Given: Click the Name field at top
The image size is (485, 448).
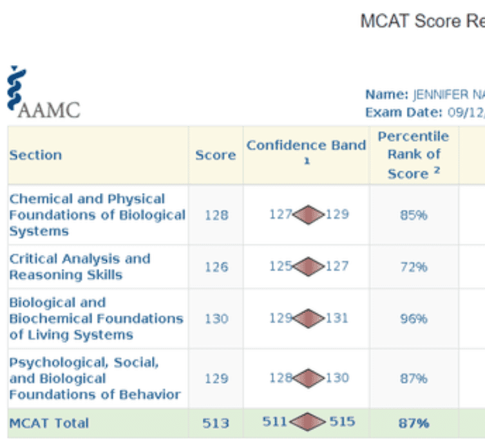Looking at the screenshot, I should point(424,95).
